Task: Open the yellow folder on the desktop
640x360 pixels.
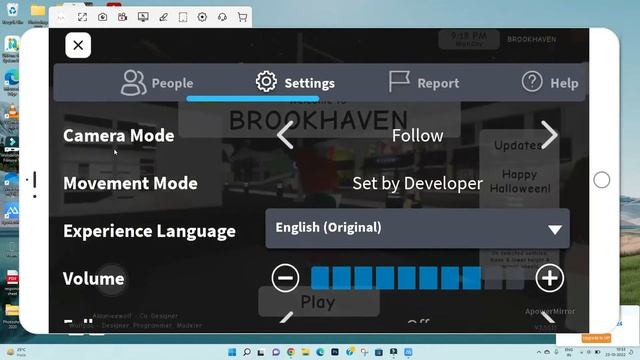Action: tap(38, 12)
